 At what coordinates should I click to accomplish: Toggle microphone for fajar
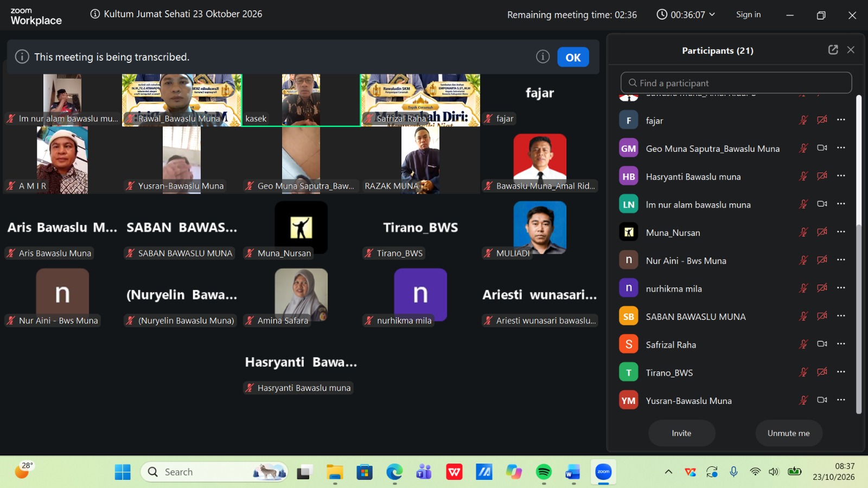[x=803, y=120]
